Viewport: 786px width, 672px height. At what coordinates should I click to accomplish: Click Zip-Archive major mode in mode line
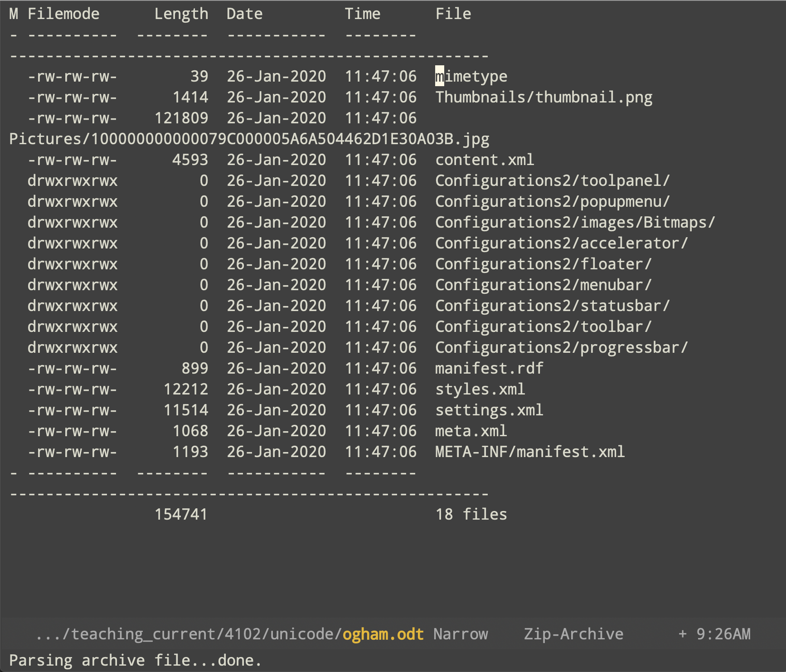[573, 634]
